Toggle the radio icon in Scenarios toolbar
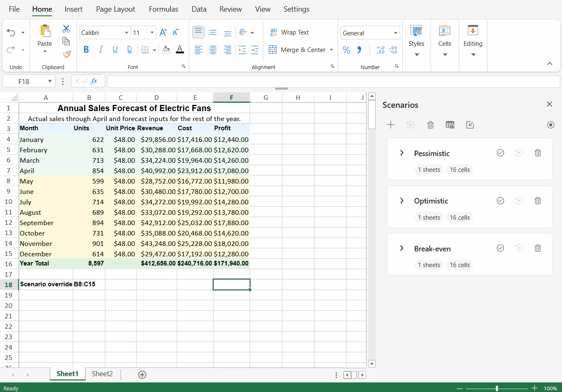Image resolution: width=562 pixels, height=392 pixels. click(x=551, y=125)
